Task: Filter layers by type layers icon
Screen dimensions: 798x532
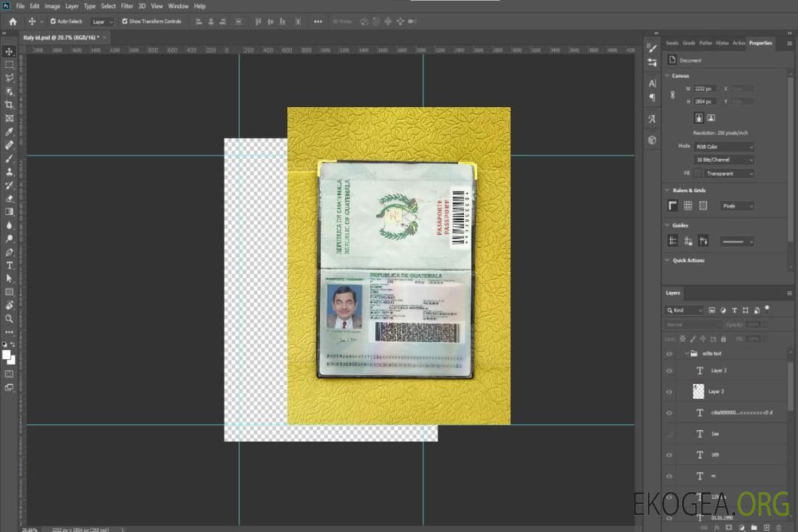Action: click(734, 310)
